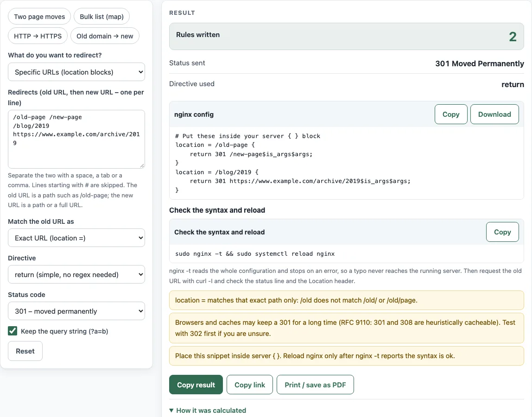
Task: Click inside the Redirects textarea
Action: (x=76, y=139)
